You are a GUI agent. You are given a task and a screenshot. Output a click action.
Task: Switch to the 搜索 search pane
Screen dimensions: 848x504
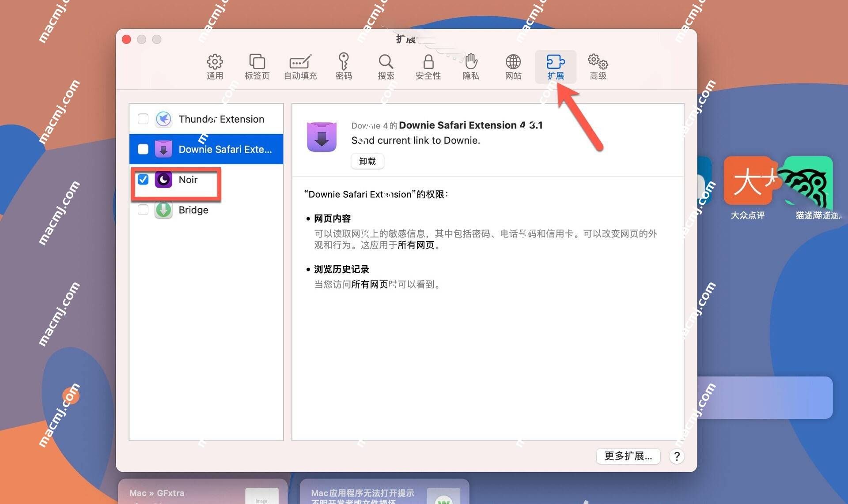click(386, 67)
